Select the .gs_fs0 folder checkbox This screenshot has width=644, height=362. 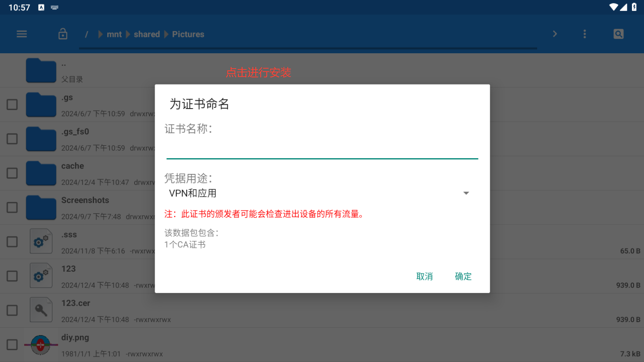pyautogui.click(x=12, y=139)
